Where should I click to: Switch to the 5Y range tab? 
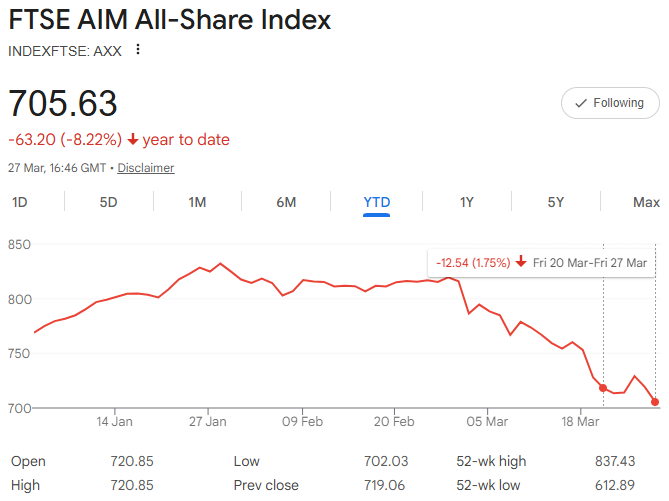(556, 202)
